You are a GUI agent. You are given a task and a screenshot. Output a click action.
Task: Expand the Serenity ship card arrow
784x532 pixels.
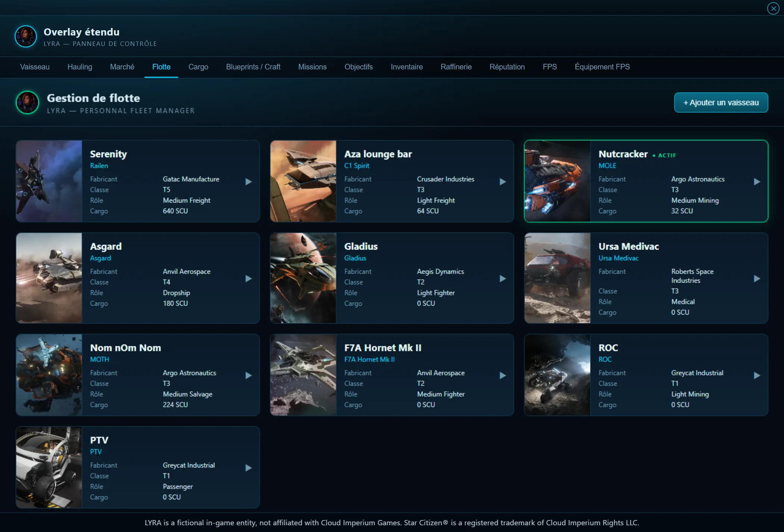click(248, 182)
